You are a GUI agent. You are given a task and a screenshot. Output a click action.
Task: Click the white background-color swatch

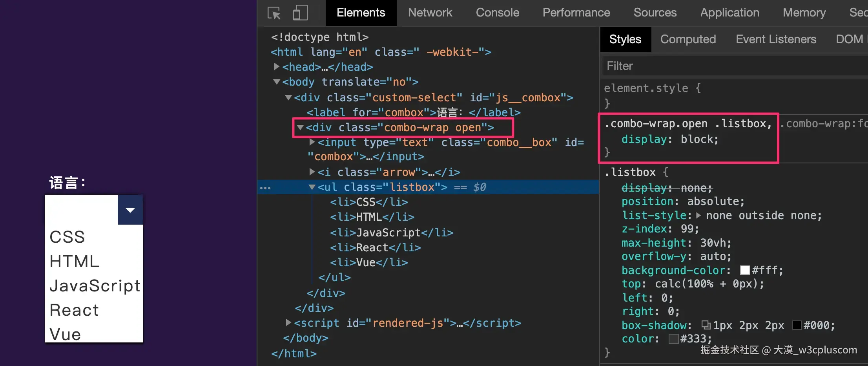pos(745,270)
